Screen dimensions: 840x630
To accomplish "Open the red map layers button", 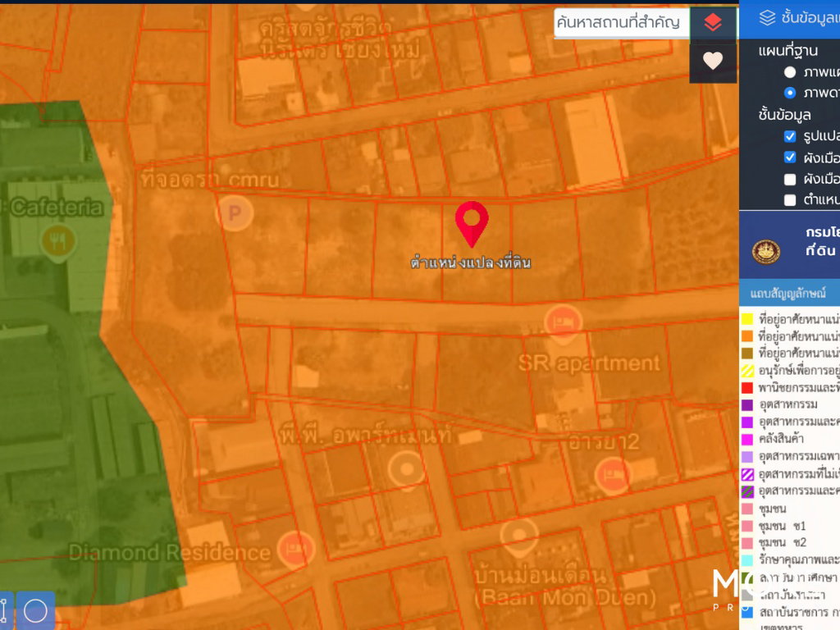I will 713,23.
